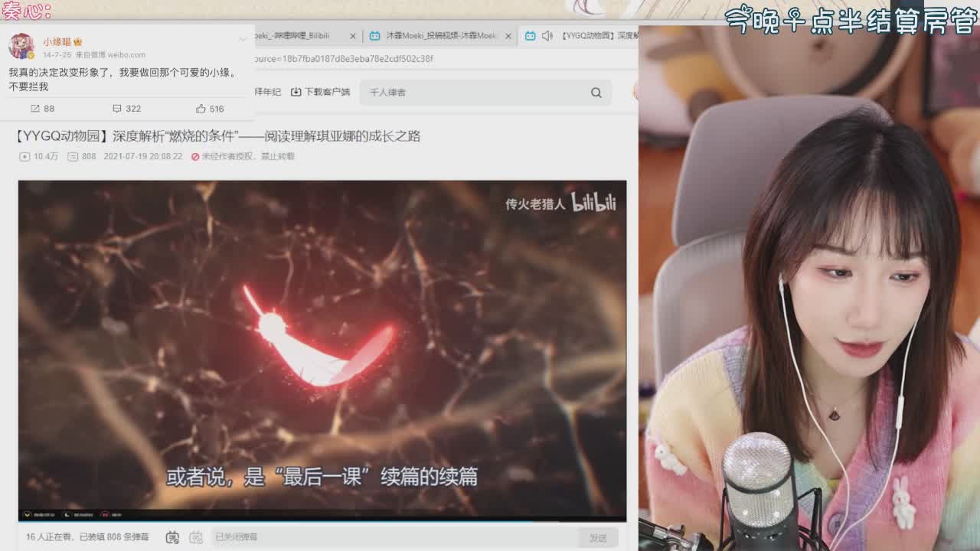Open danmaku settings icon
Screen dimensions: 980x551
tap(196, 537)
